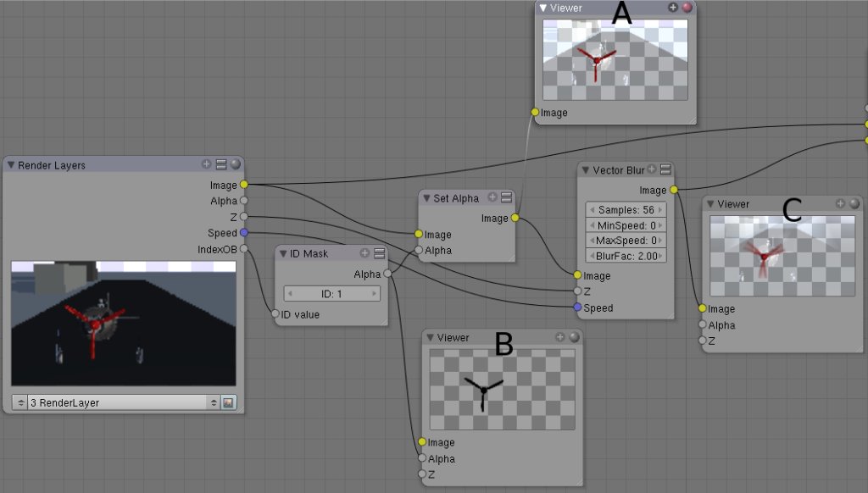Click Vector Blur Z input socket

tap(577, 291)
